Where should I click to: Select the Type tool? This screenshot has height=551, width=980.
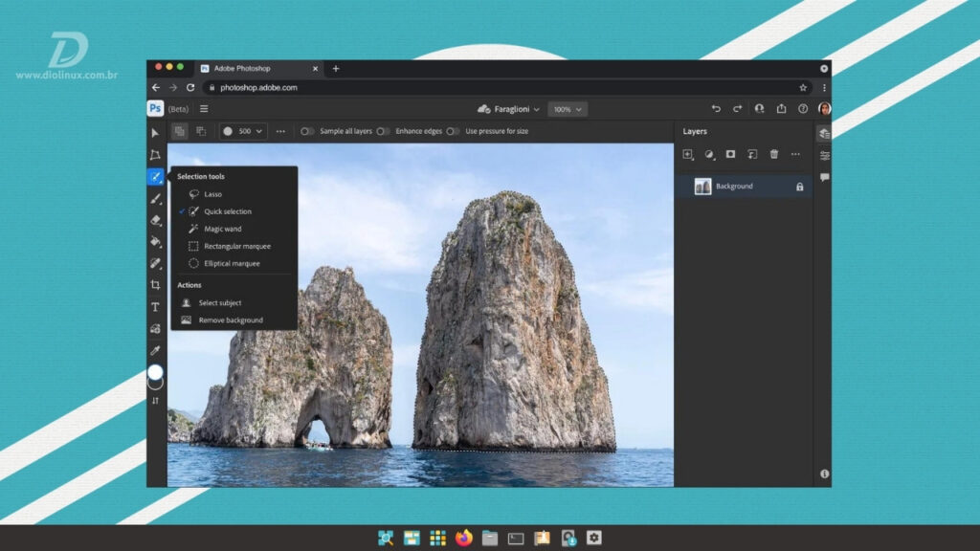tap(156, 308)
